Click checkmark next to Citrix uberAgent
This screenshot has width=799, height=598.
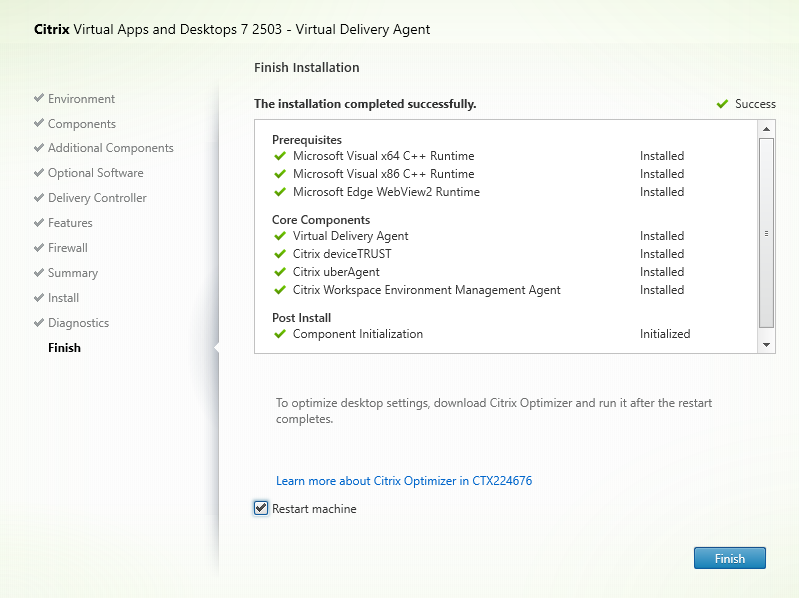pos(280,272)
